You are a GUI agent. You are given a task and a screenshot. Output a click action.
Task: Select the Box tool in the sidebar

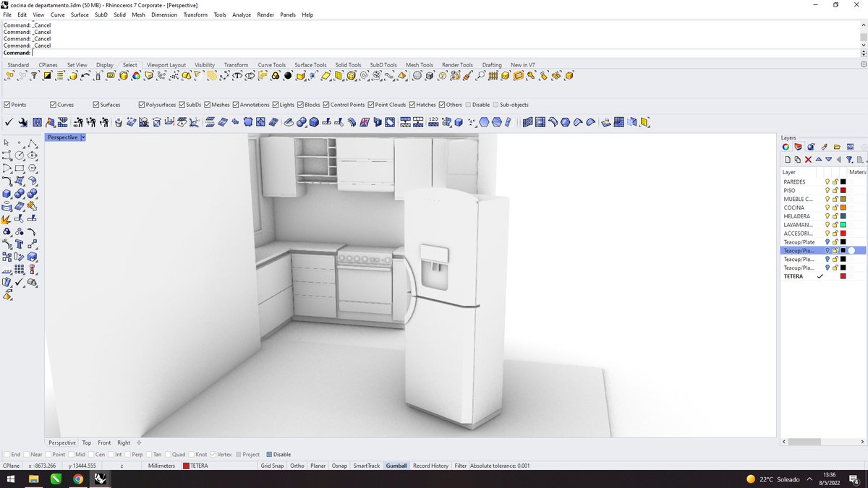pos(7,193)
